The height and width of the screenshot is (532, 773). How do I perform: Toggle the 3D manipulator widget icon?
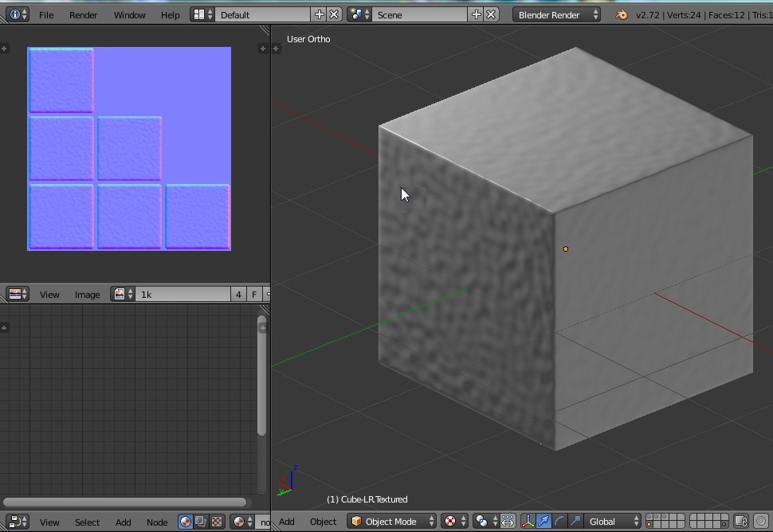[528, 522]
